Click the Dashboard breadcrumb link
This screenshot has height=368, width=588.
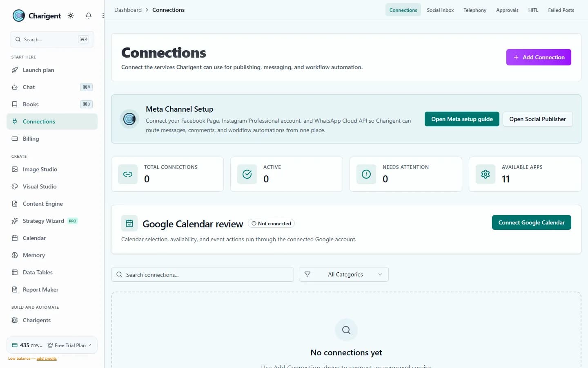(x=128, y=10)
